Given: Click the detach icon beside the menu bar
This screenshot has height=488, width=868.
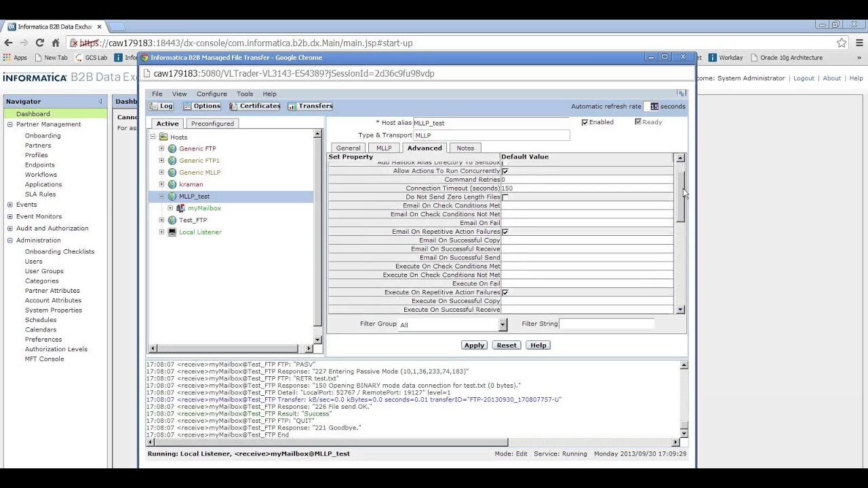Looking at the screenshot, I should click(682, 94).
